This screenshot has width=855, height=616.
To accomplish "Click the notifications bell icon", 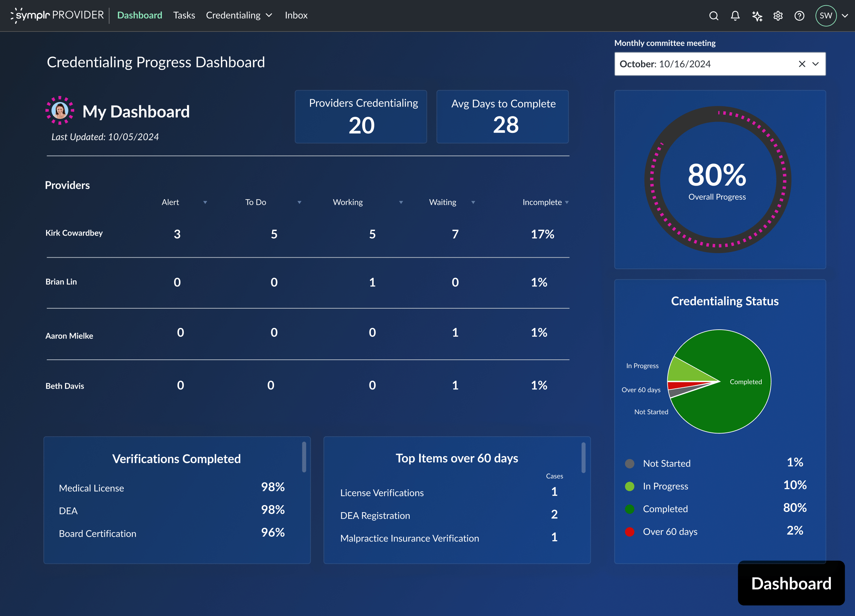I will click(x=735, y=16).
